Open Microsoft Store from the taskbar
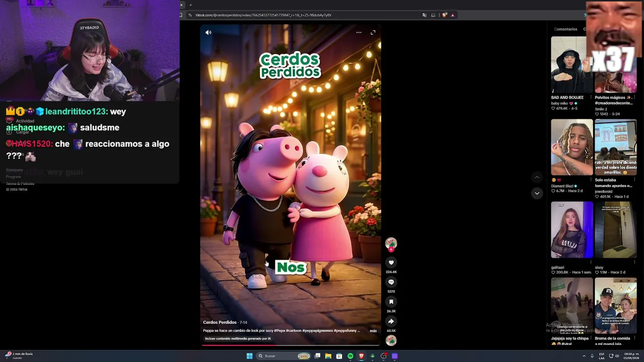Image resolution: width=644 pixels, height=362 pixels. 339,356
